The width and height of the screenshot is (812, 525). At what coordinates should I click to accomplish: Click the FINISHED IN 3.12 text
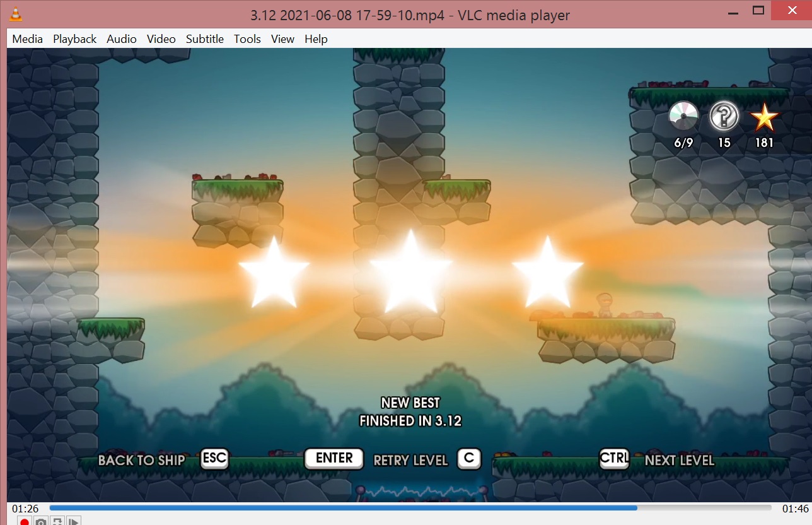[410, 421]
